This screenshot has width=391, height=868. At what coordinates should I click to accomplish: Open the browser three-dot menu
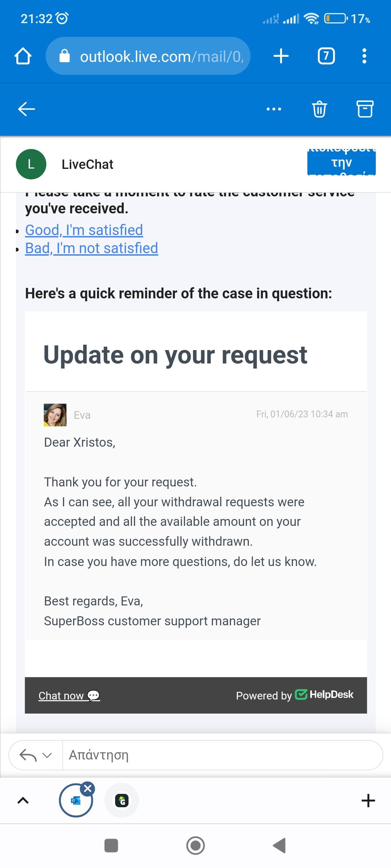[364, 56]
